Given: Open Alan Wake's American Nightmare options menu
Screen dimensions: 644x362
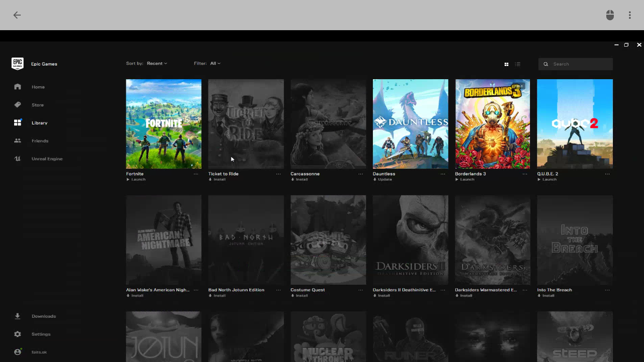Looking at the screenshot, I should click(196, 290).
